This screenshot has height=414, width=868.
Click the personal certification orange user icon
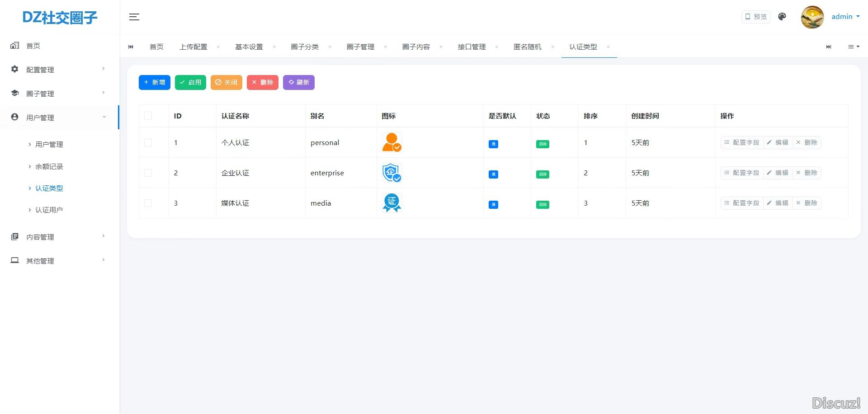click(392, 142)
